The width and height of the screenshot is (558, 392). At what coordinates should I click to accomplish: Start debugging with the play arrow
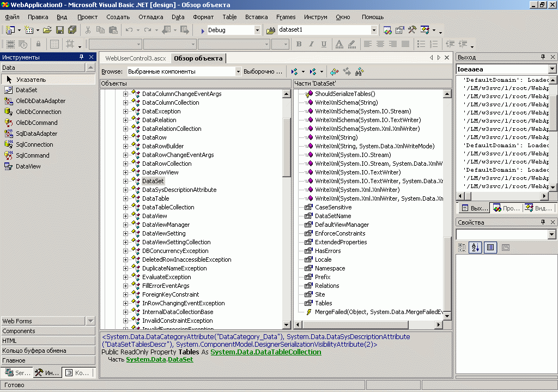click(203, 31)
